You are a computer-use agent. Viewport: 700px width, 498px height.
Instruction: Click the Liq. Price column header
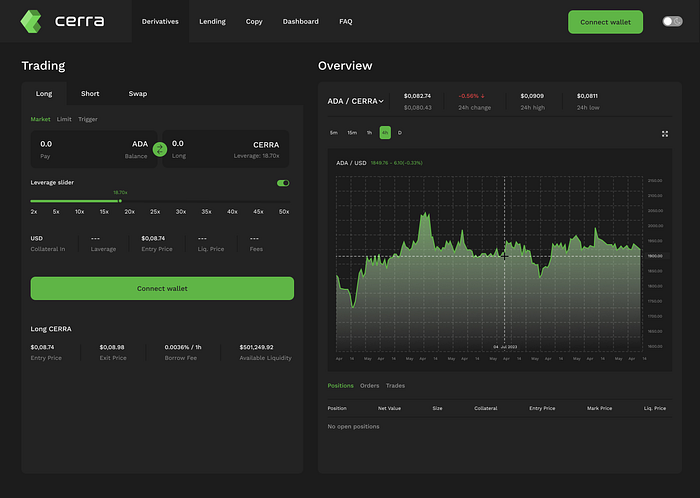click(654, 408)
